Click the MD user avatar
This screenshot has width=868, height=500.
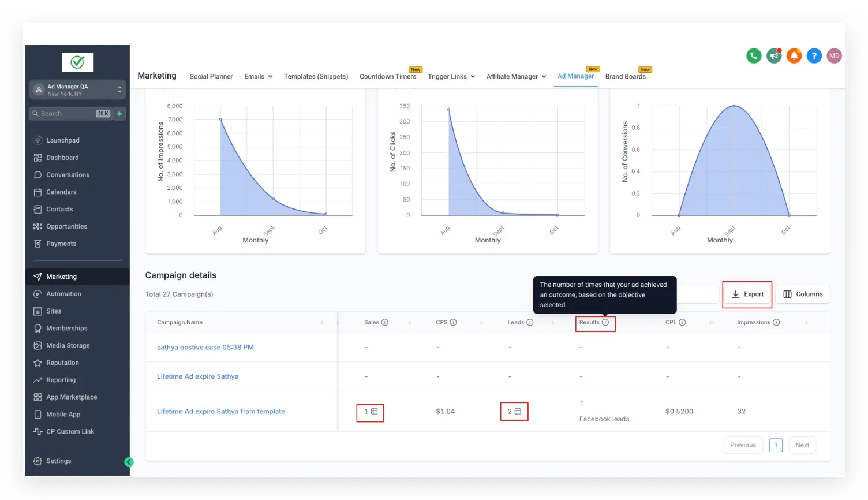tap(834, 56)
